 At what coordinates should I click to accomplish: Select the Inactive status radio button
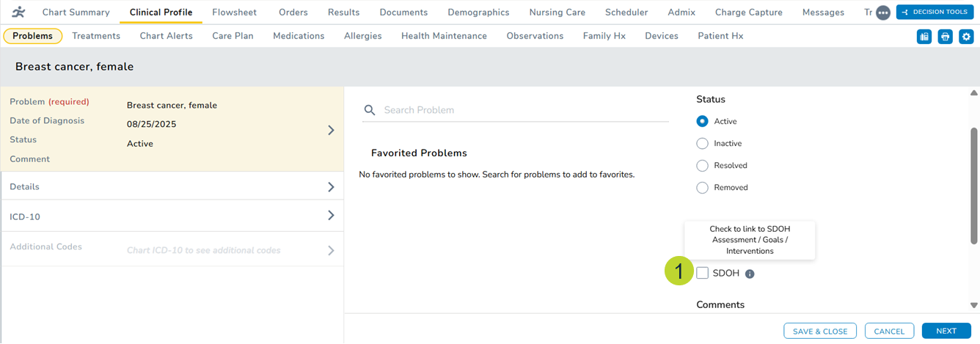[702, 144]
